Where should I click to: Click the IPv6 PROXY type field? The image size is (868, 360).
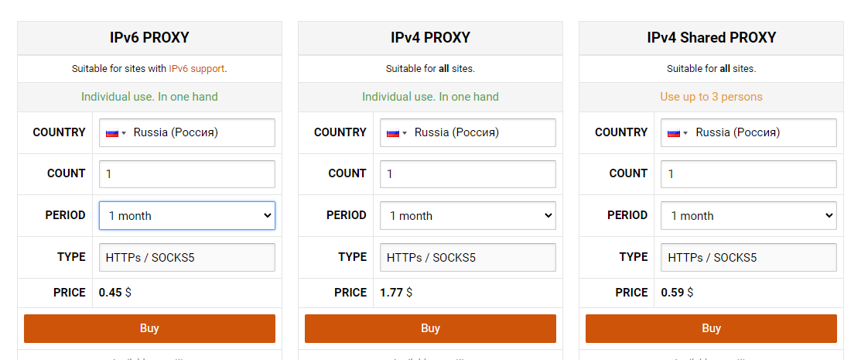(x=186, y=257)
